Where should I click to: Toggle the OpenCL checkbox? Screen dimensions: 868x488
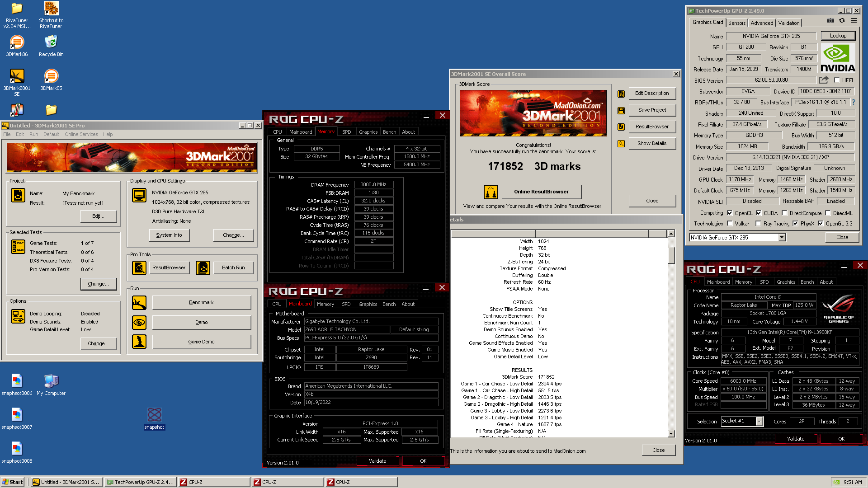click(x=729, y=213)
